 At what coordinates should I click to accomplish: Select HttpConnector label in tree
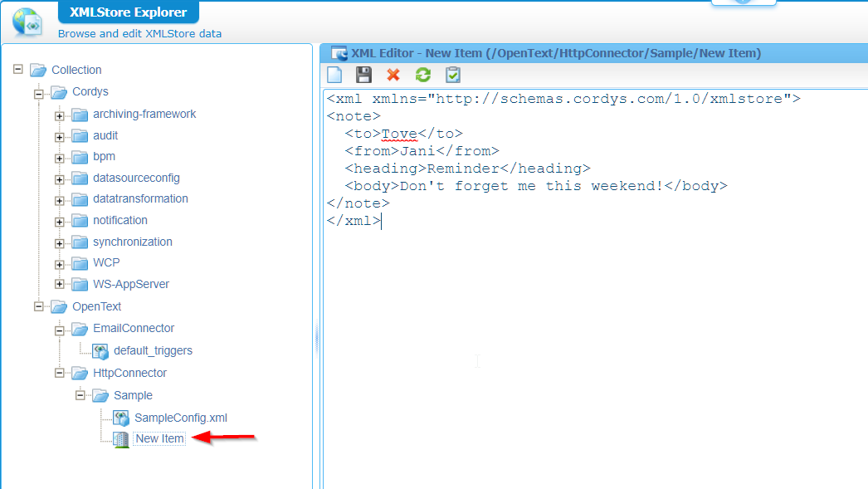click(129, 373)
